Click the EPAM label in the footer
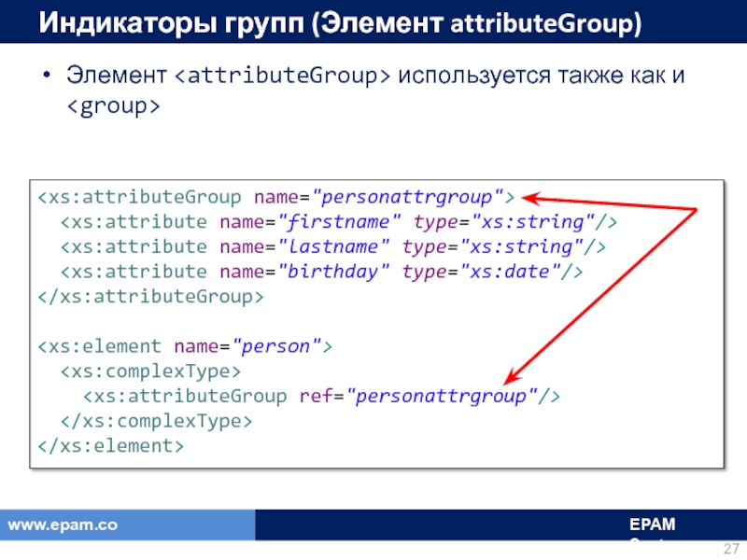This screenshot has width=747, height=560. (x=652, y=525)
